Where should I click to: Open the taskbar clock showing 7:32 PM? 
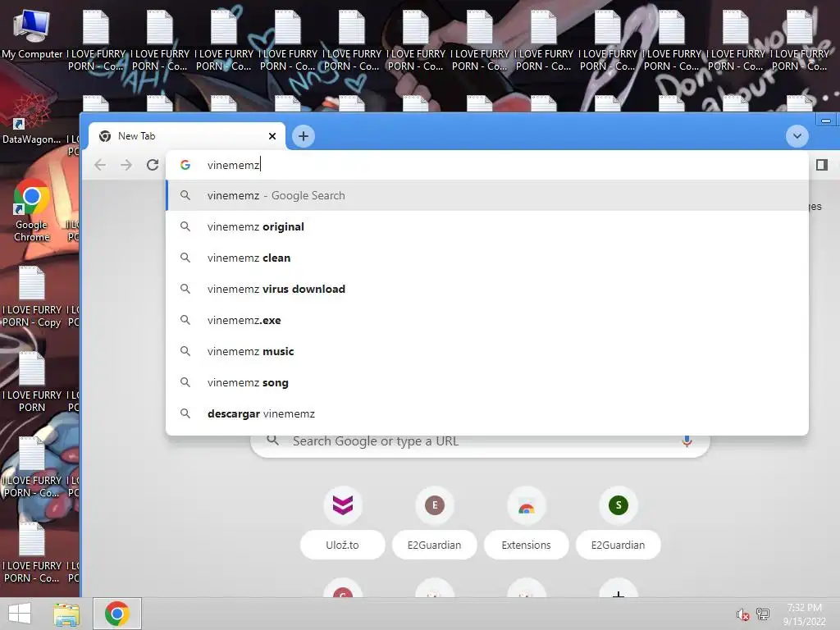(x=804, y=614)
